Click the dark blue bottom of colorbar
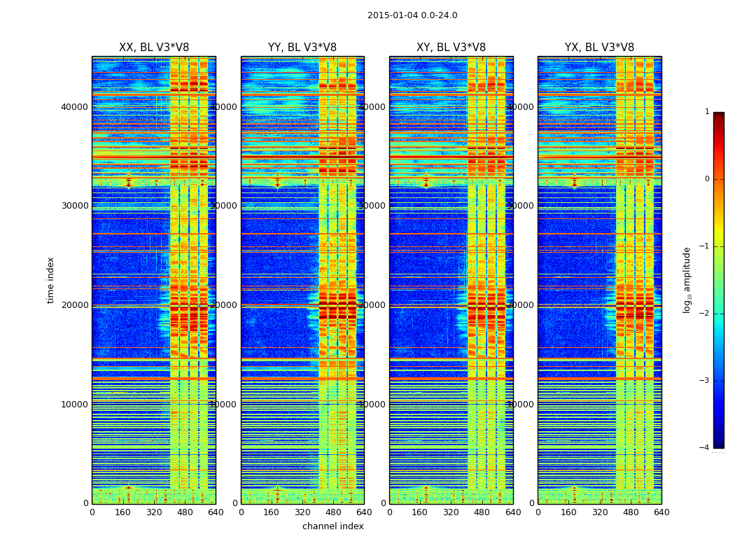This screenshot has width=735, height=560. 719,444
